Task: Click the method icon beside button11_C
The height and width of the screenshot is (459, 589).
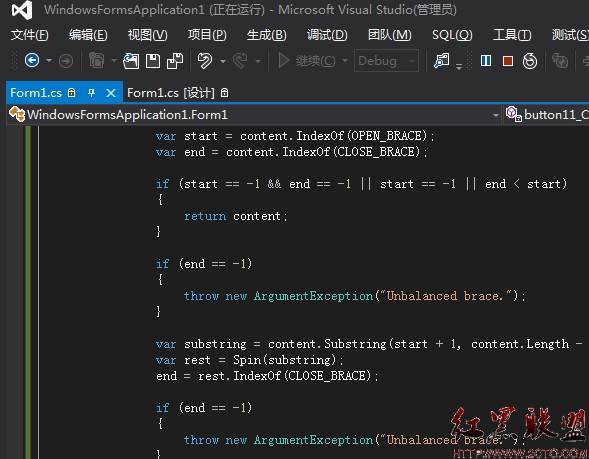Action: (513, 114)
